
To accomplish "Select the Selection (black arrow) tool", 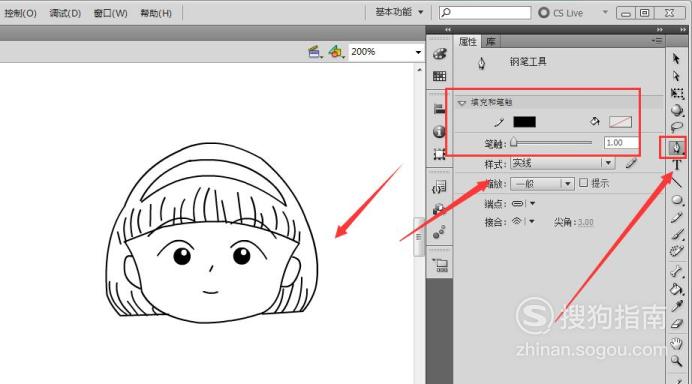I will point(676,58).
